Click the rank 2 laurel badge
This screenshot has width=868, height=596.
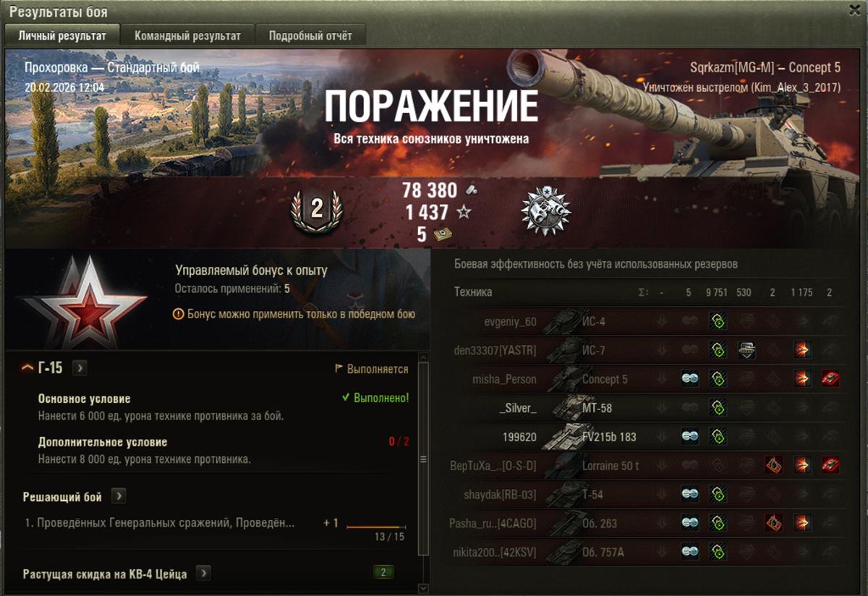[x=316, y=210]
